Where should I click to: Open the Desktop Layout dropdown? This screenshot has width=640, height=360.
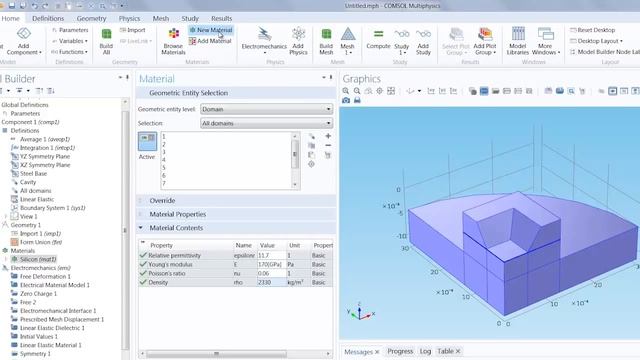(x=596, y=41)
